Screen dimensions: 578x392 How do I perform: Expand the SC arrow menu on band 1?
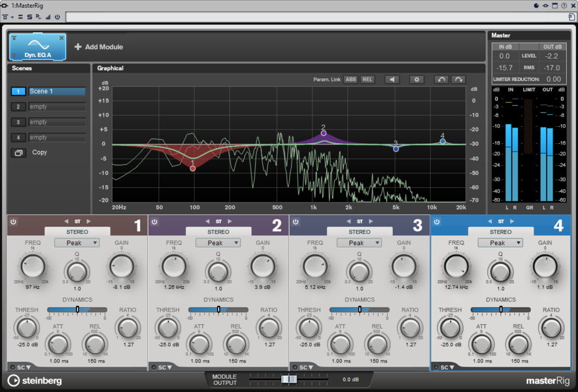tap(28, 367)
